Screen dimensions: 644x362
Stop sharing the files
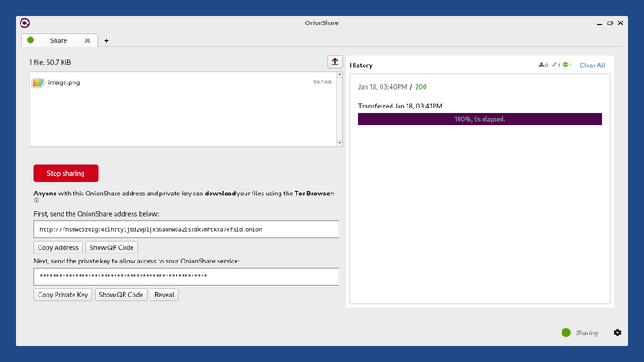point(65,173)
